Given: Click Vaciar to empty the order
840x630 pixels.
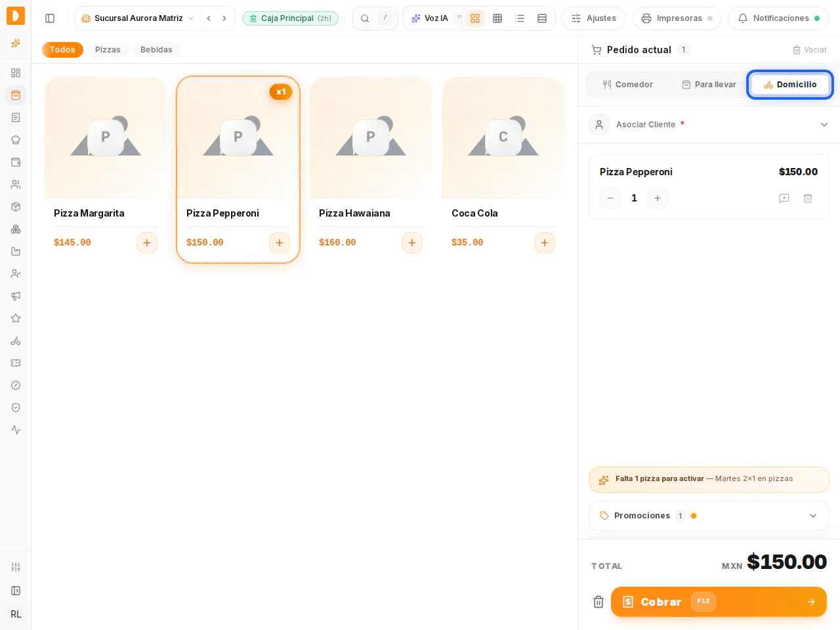Looking at the screenshot, I should pos(810,50).
